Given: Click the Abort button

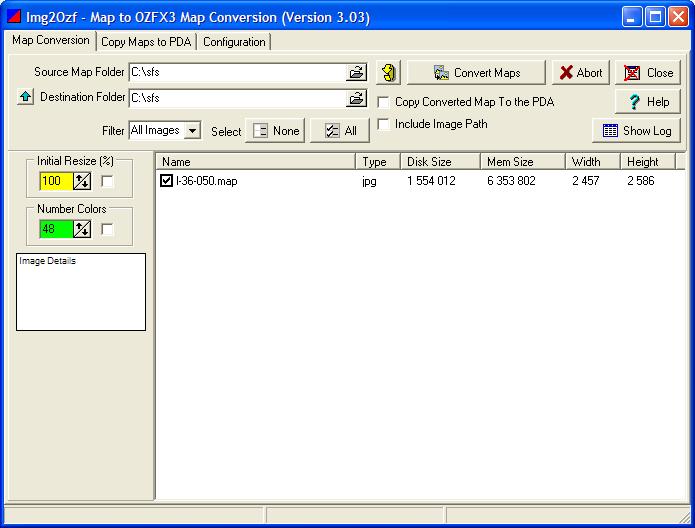Looking at the screenshot, I should [580, 73].
